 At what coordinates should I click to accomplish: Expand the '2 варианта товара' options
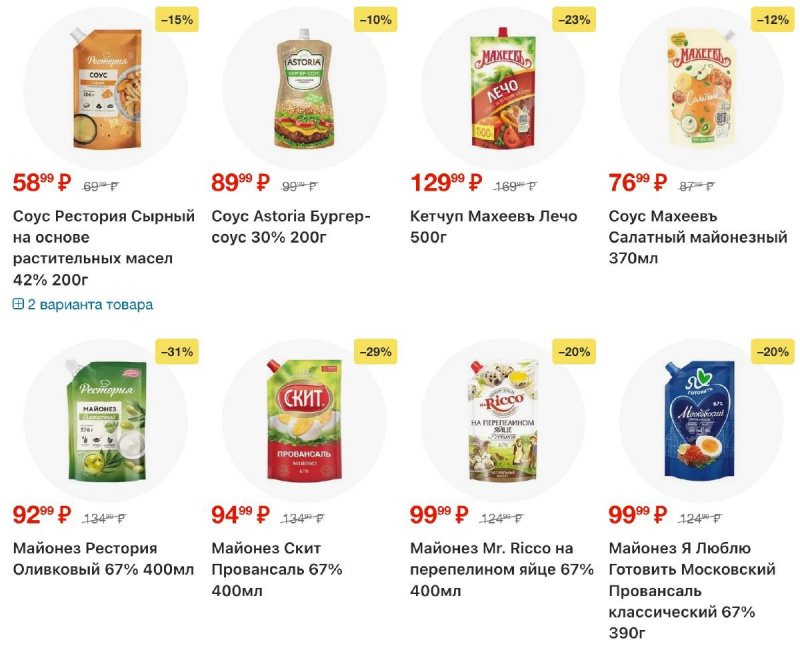(x=90, y=304)
